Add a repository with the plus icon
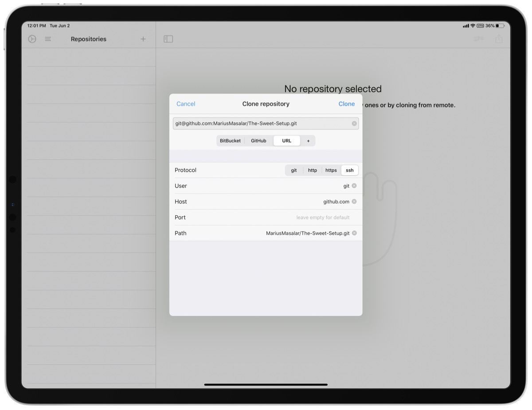The image size is (532, 410). pyautogui.click(x=143, y=39)
